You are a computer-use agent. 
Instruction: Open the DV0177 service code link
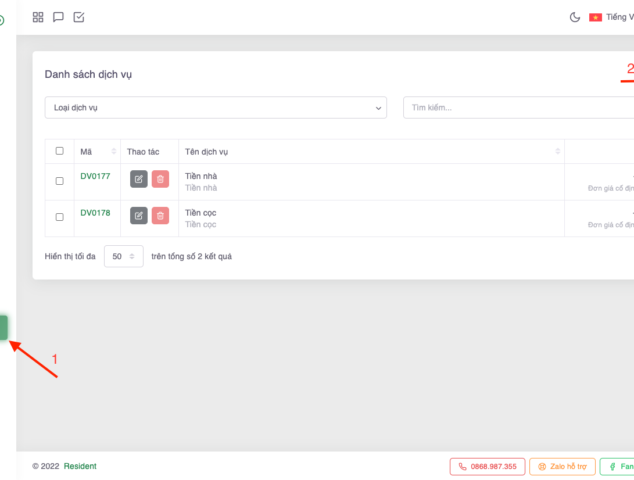pyautogui.click(x=95, y=176)
